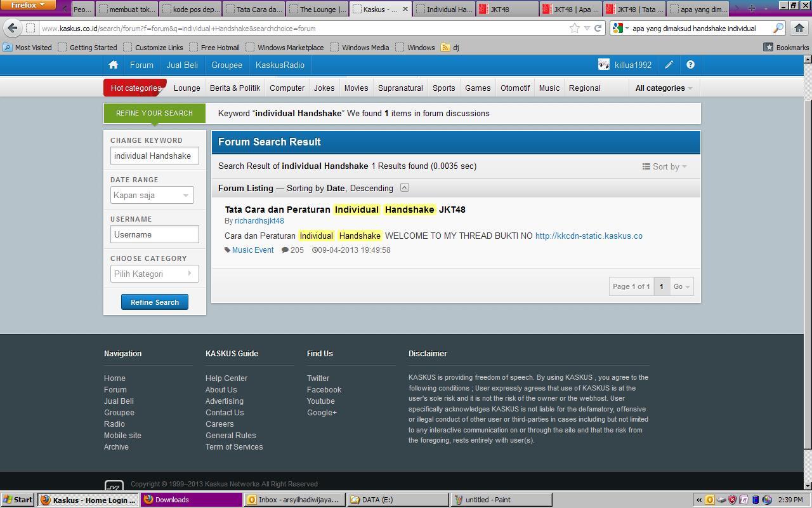Select the Jual Beli top menu
This screenshot has width=812, height=508.
coord(182,65)
